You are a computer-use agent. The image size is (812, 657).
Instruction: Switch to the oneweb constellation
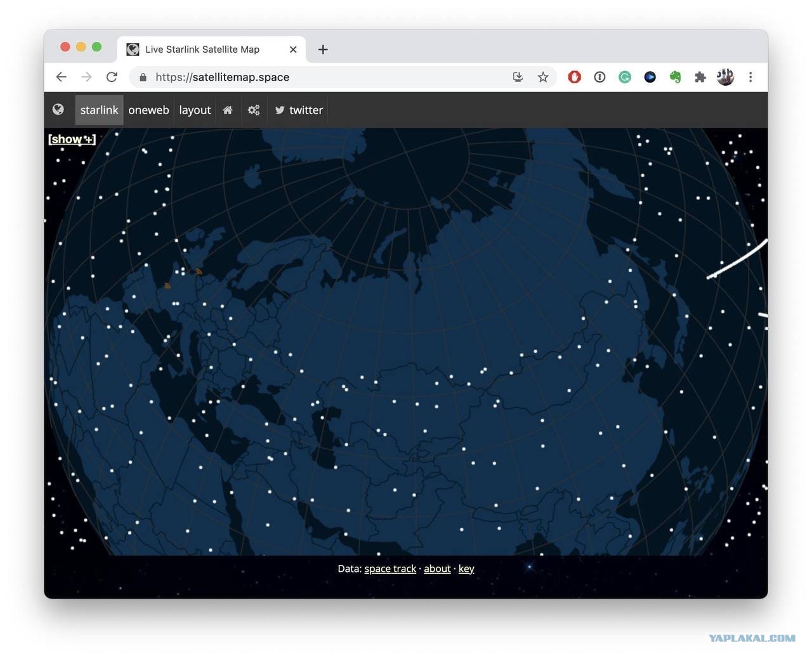(x=148, y=110)
